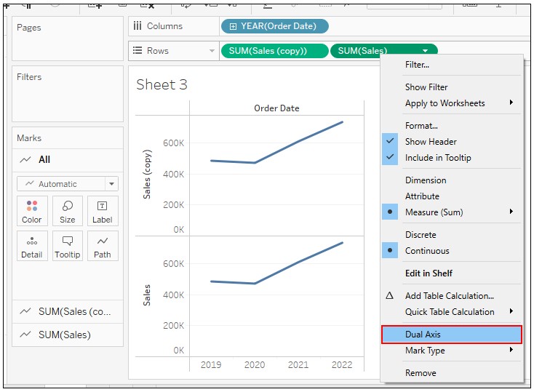
Task: Expand the Rows shelf dropdown arrow
Action: click(212, 51)
